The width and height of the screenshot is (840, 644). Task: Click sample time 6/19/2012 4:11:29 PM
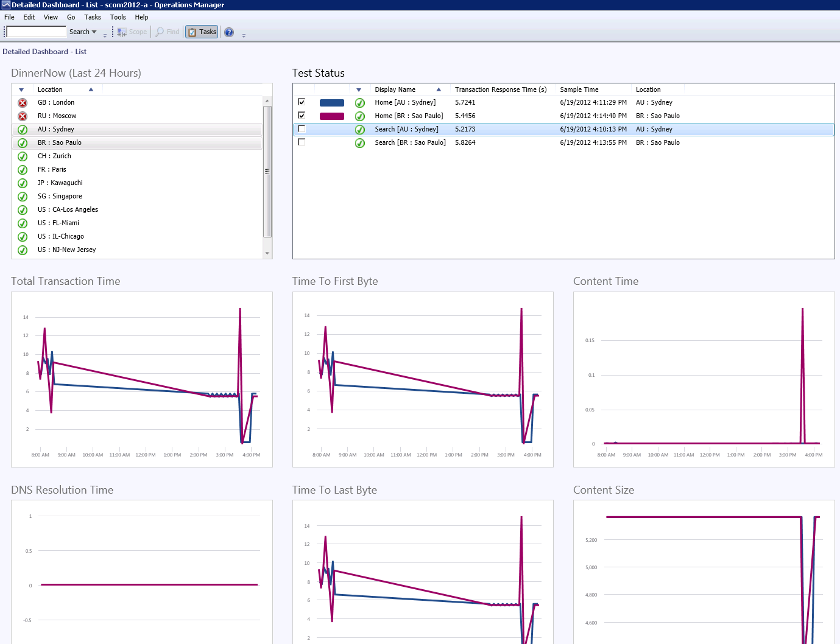point(593,103)
